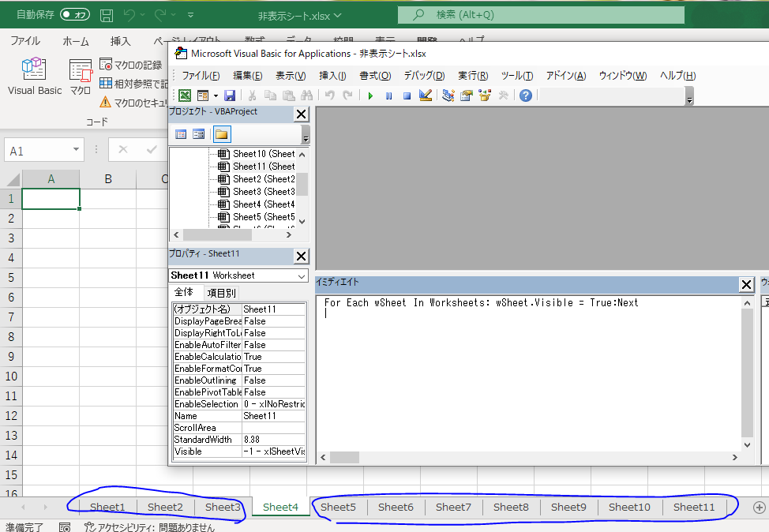769x532 pixels.
Task: Switch to the Sheet11 worksheet tab
Action: coord(694,507)
